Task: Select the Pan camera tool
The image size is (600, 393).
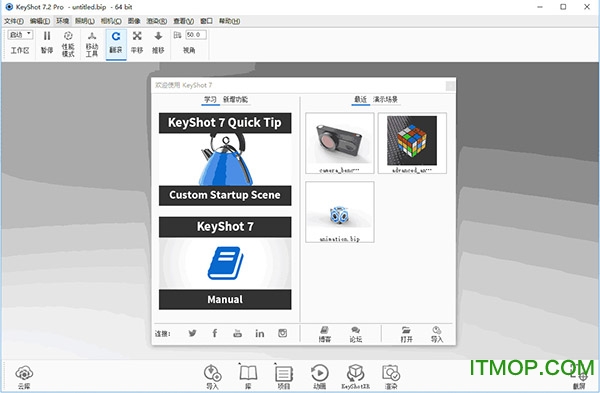Action: [137, 43]
